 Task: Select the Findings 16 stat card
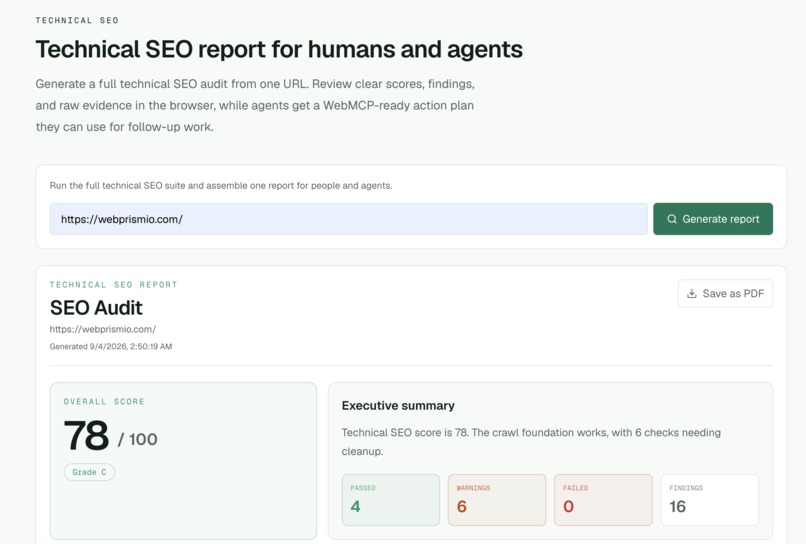point(709,500)
